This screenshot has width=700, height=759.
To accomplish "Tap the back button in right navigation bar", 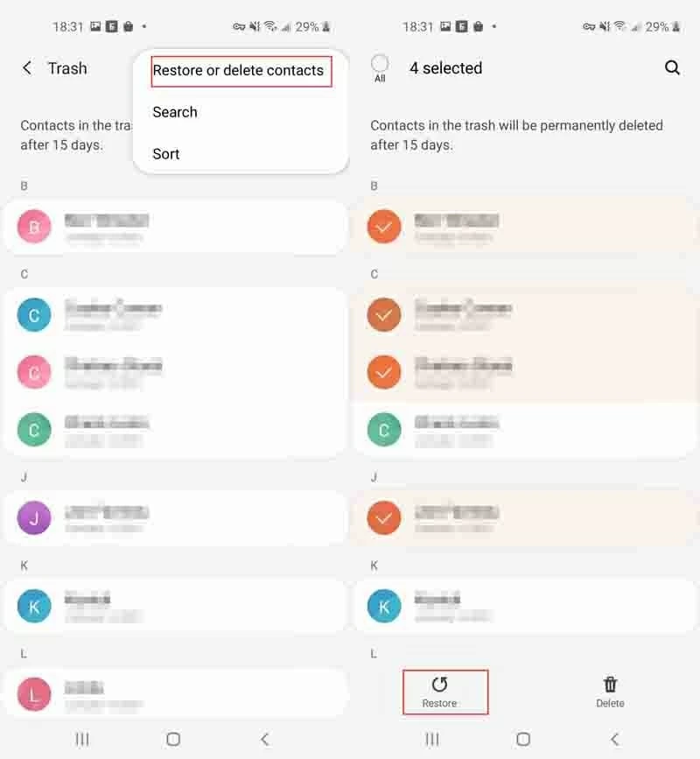I will [x=615, y=739].
